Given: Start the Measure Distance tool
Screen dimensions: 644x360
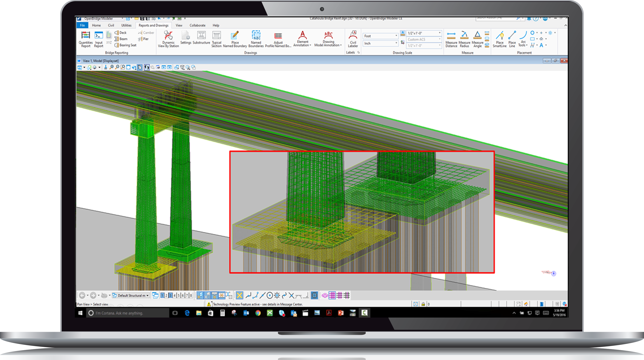Looking at the screenshot, I should coord(451,39).
